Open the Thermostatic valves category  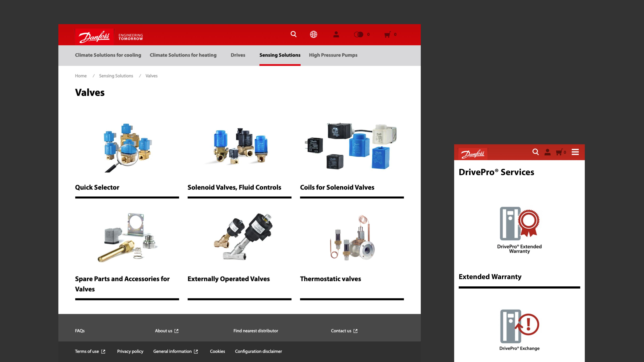point(330,279)
